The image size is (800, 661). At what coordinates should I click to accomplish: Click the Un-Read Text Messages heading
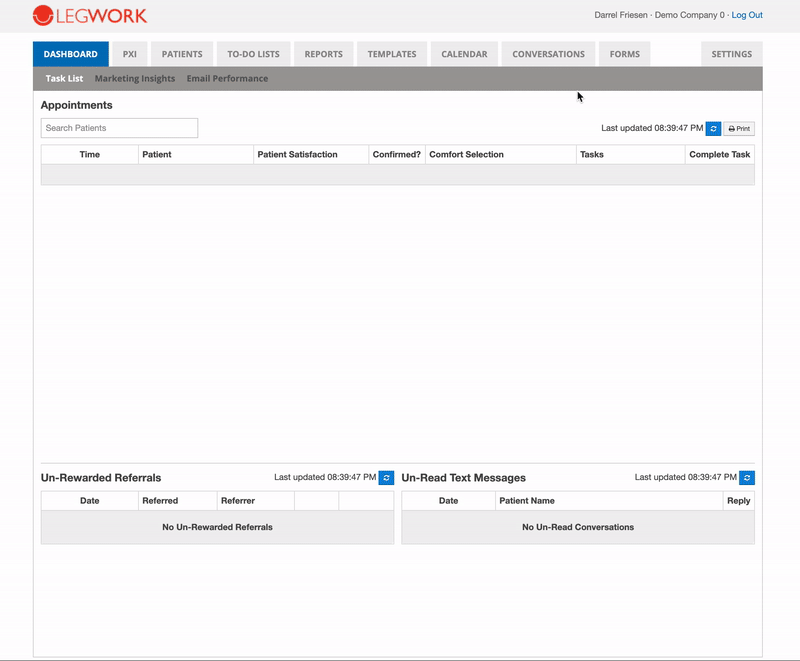tap(464, 478)
